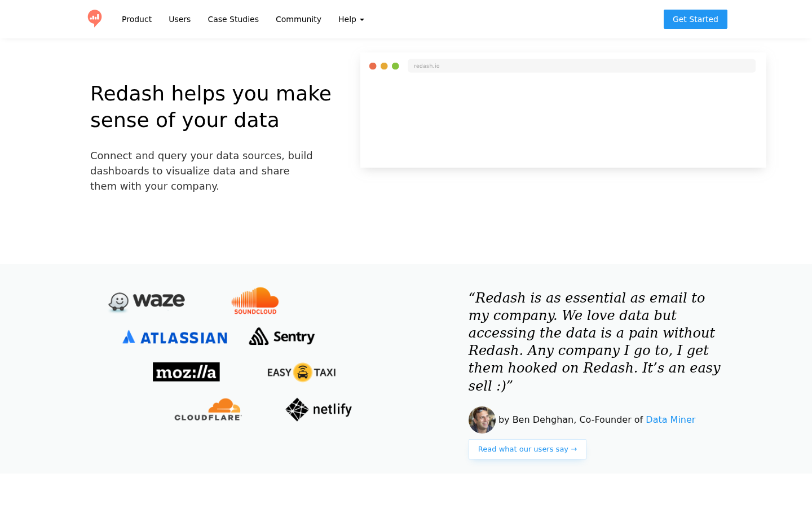
Task: Click the Cloudflare logo
Action: [x=208, y=409]
